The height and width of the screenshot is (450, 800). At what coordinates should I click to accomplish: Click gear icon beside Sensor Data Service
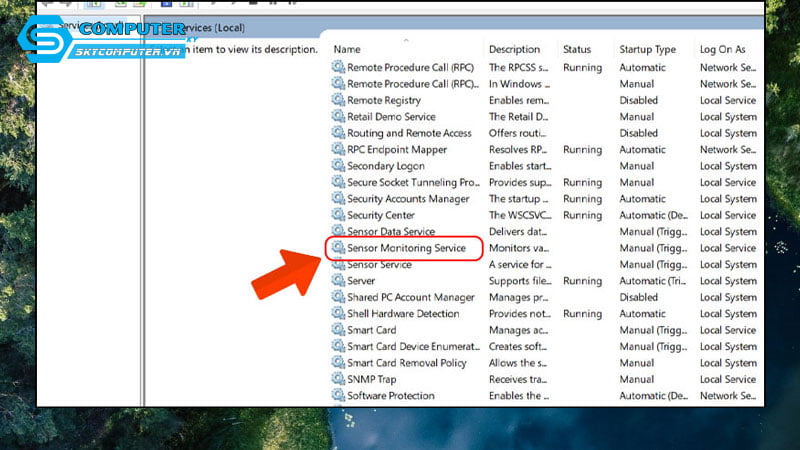pos(338,231)
